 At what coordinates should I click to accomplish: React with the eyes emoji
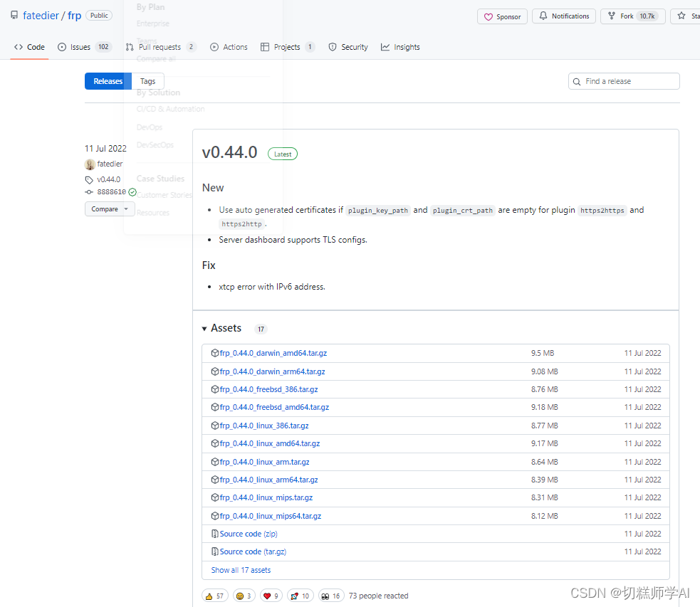[331, 596]
